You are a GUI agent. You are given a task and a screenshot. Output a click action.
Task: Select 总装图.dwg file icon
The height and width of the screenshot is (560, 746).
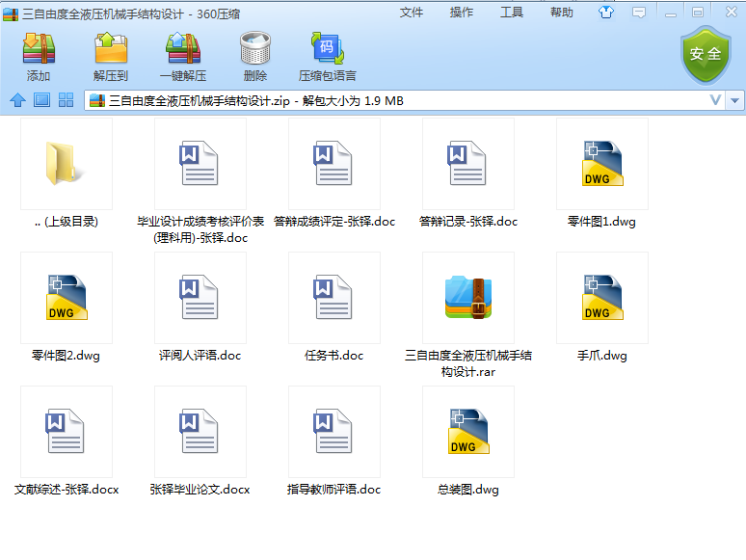pos(468,432)
